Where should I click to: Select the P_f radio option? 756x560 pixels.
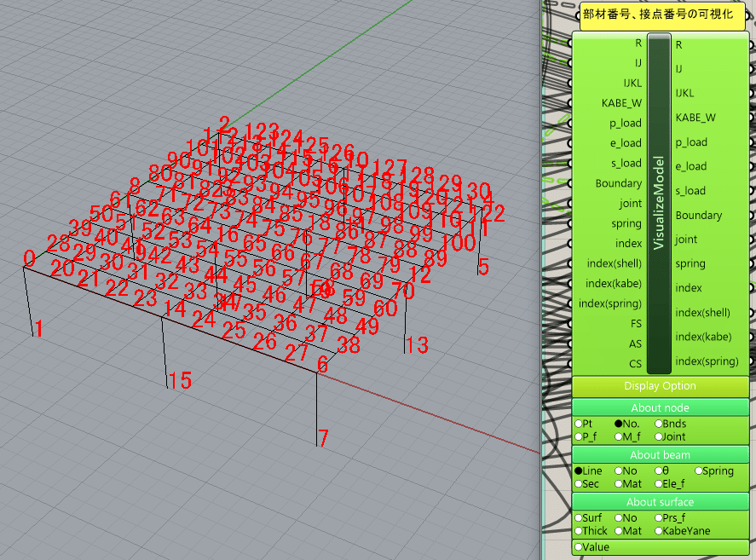pos(579,437)
